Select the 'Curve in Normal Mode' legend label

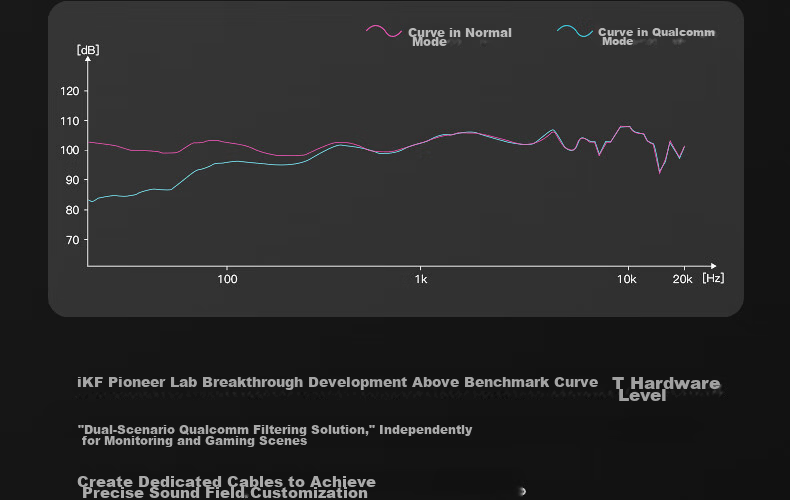tap(459, 37)
